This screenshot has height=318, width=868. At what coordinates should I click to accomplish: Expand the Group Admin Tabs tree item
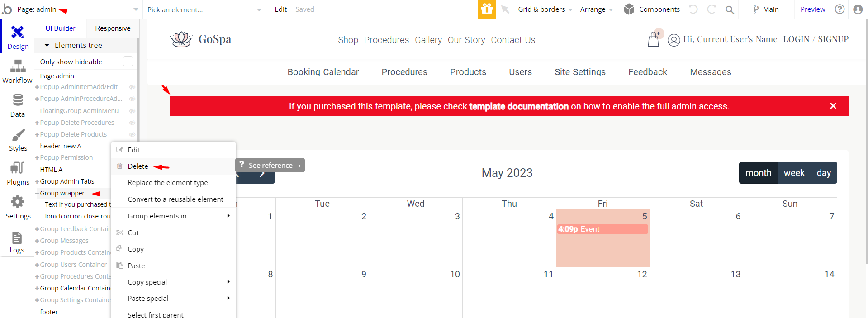[37, 181]
